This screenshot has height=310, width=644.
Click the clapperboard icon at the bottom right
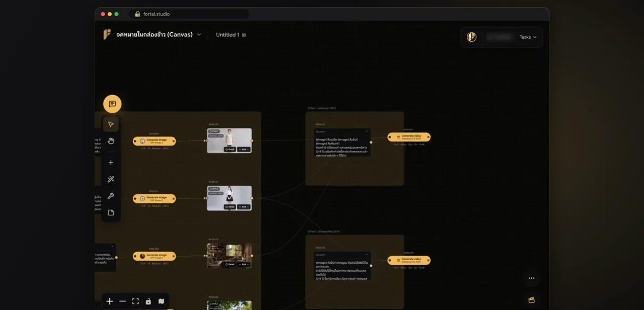531,300
